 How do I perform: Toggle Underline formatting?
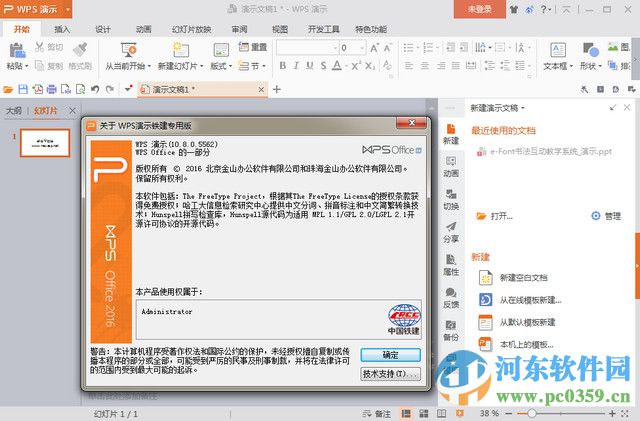pos(310,65)
